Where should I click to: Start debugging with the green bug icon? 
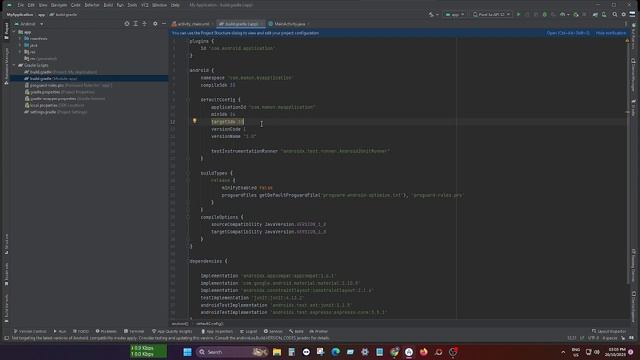544,14
